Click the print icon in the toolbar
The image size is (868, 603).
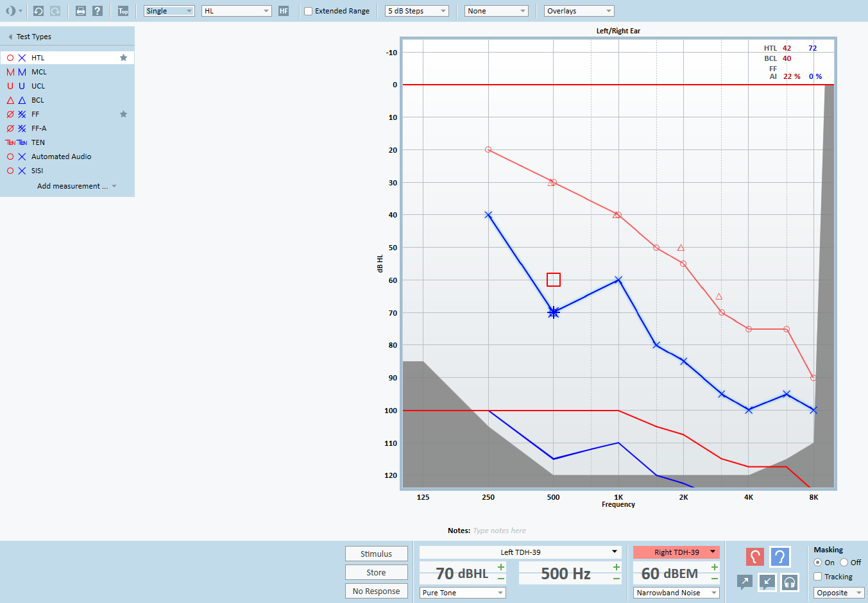tap(81, 11)
